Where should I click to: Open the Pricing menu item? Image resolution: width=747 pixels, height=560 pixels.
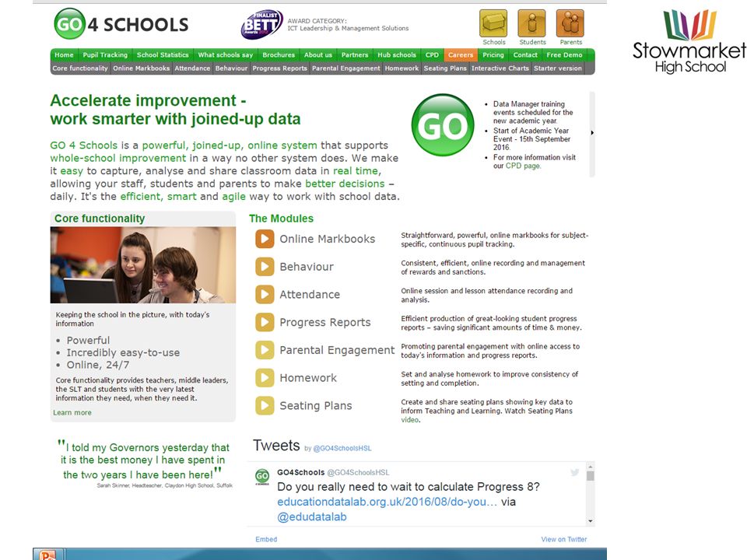pyautogui.click(x=493, y=54)
